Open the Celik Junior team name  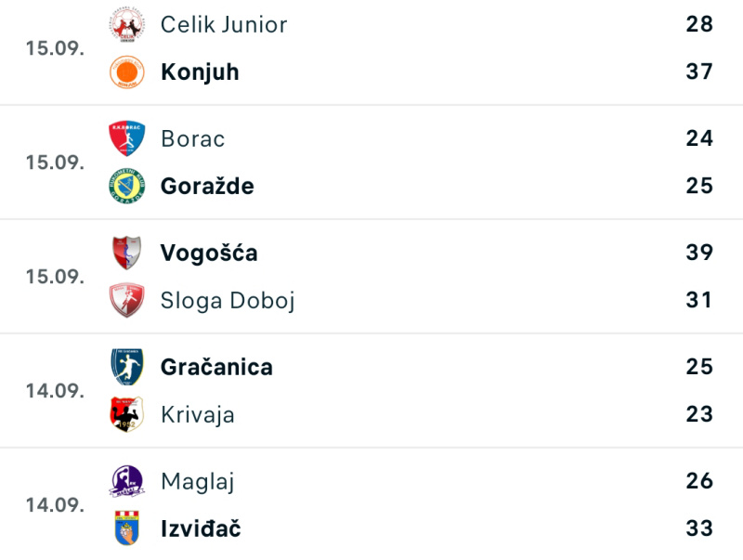[x=224, y=24]
